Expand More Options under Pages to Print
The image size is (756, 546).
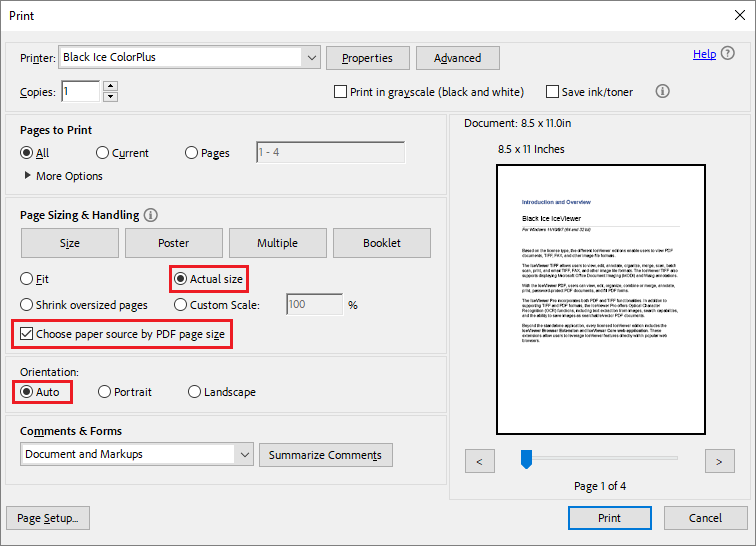coord(28,176)
